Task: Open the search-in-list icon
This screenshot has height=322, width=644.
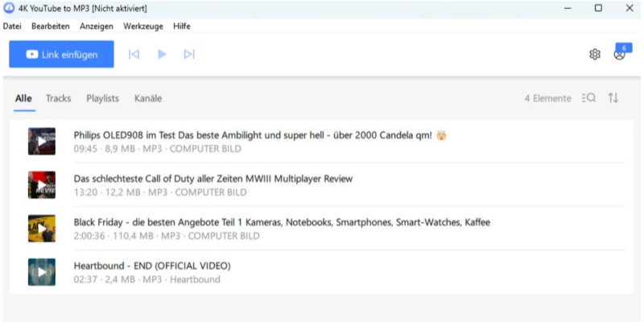Action: [588, 97]
